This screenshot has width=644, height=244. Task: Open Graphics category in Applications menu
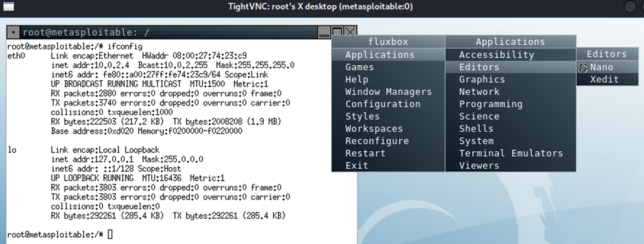pos(510,79)
